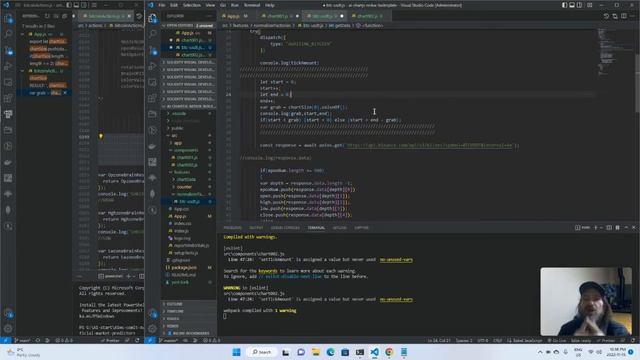The width and height of the screenshot is (640, 360).
Task: Open terminal launch profile dropdown
Action: [601, 227]
